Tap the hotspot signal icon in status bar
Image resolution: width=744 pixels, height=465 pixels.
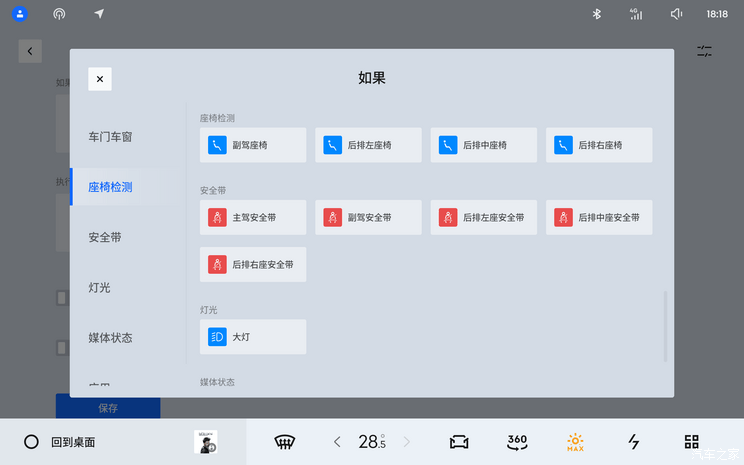(59, 14)
